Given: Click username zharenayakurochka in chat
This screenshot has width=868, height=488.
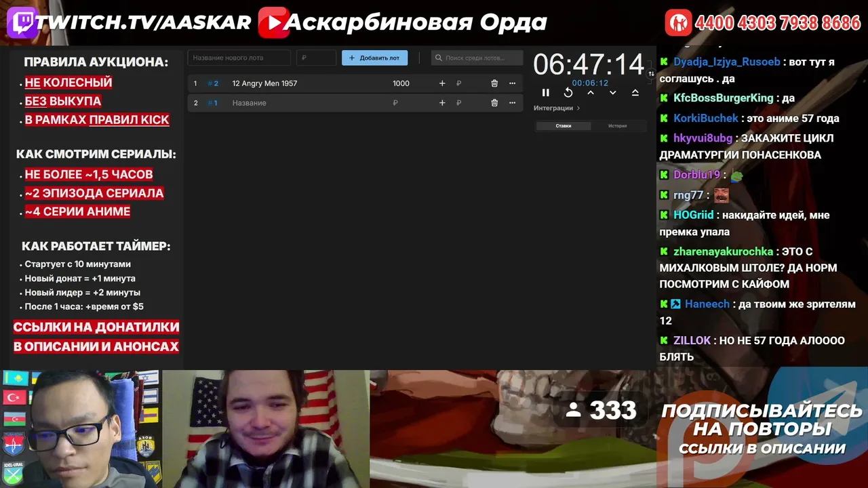Looking at the screenshot, I should pyautogui.click(x=723, y=251).
